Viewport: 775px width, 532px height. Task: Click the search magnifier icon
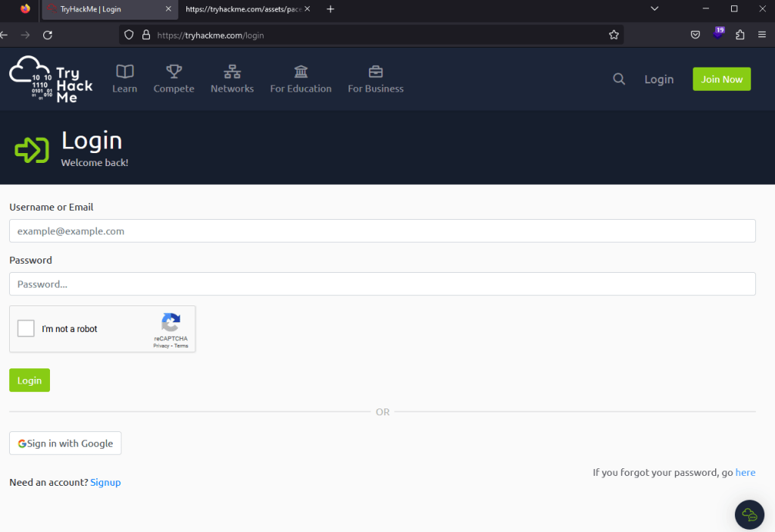pos(619,79)
